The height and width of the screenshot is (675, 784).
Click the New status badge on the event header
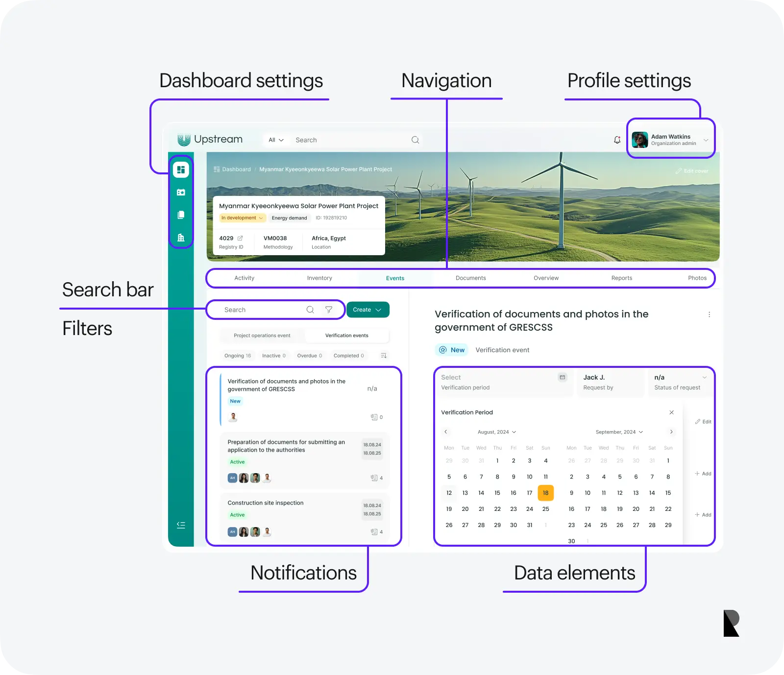[x=452, y=350]
